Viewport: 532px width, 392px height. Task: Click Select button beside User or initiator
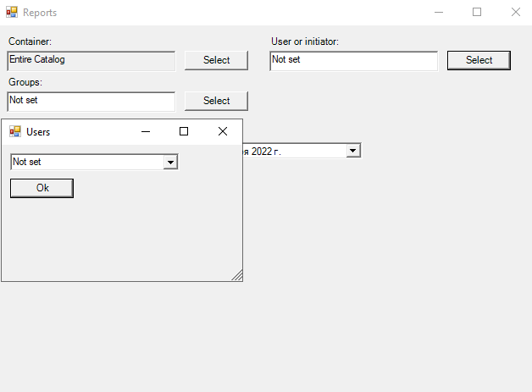pyautogui.click(x=479, y=60)
